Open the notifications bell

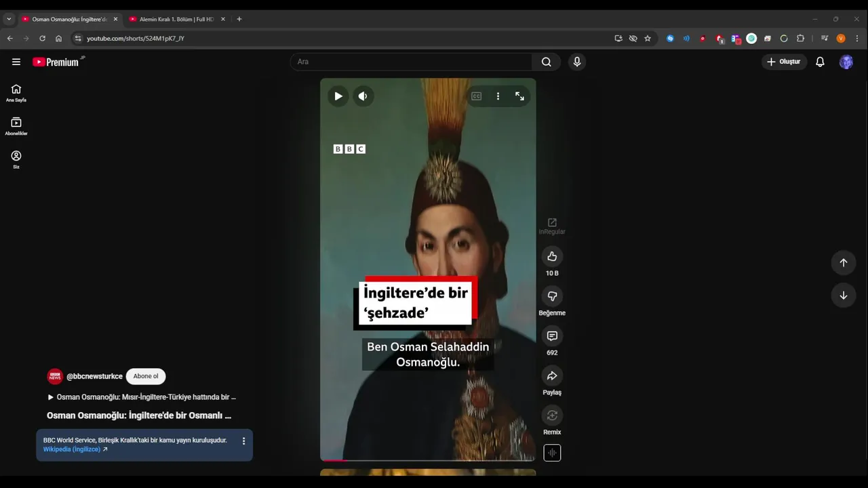820,62
